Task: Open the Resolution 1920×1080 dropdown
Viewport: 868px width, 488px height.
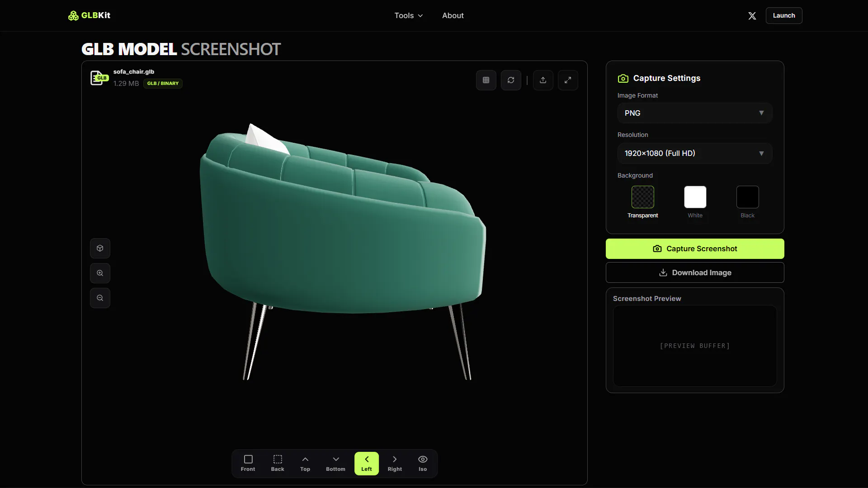Action: 695,153
